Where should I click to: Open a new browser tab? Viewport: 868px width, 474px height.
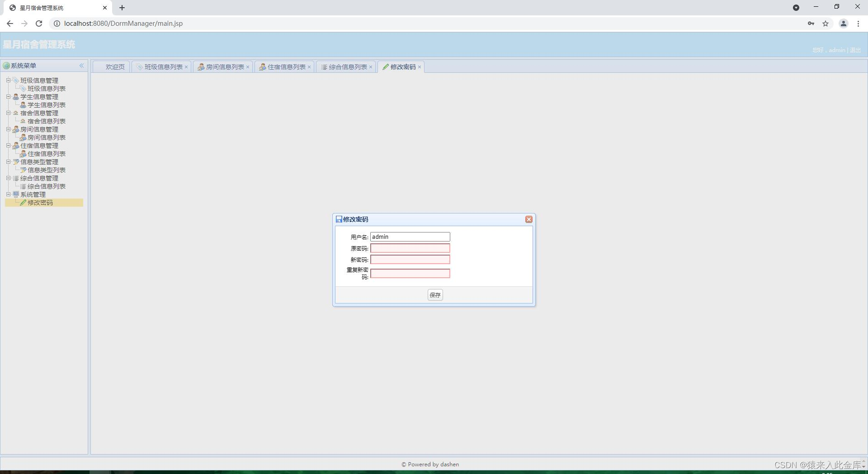coord(122,8)
